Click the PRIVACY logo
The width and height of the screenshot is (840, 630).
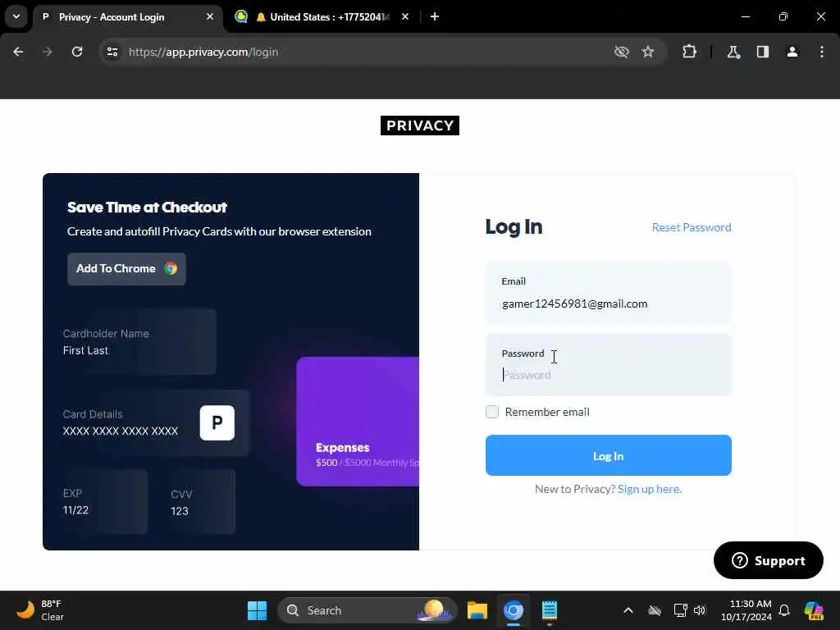(x=420, y=126)
